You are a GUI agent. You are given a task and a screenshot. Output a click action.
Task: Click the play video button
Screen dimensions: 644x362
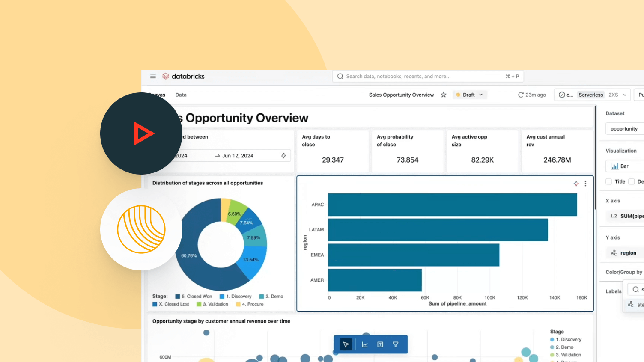(141, 134)
